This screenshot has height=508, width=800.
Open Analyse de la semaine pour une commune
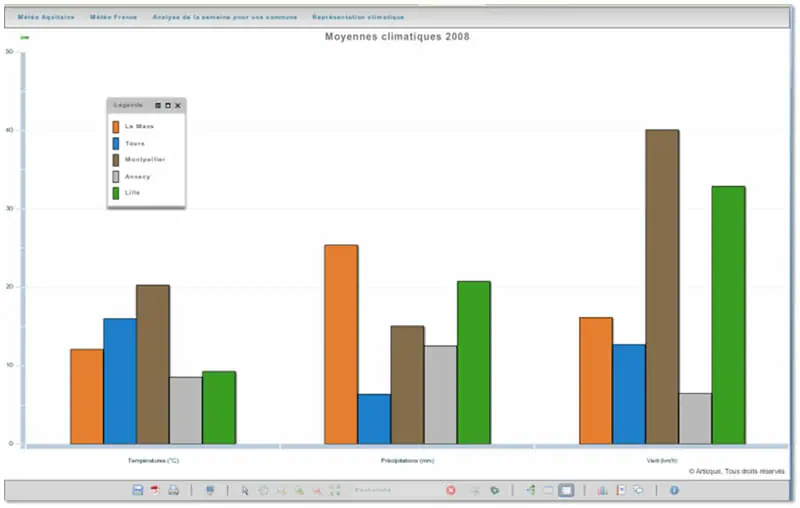(x=224, y=17)
